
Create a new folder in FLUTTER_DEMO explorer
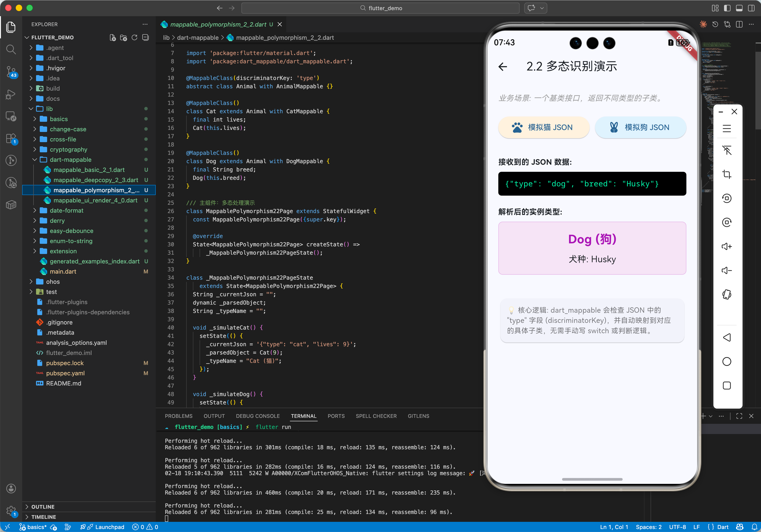click(124, 37)
